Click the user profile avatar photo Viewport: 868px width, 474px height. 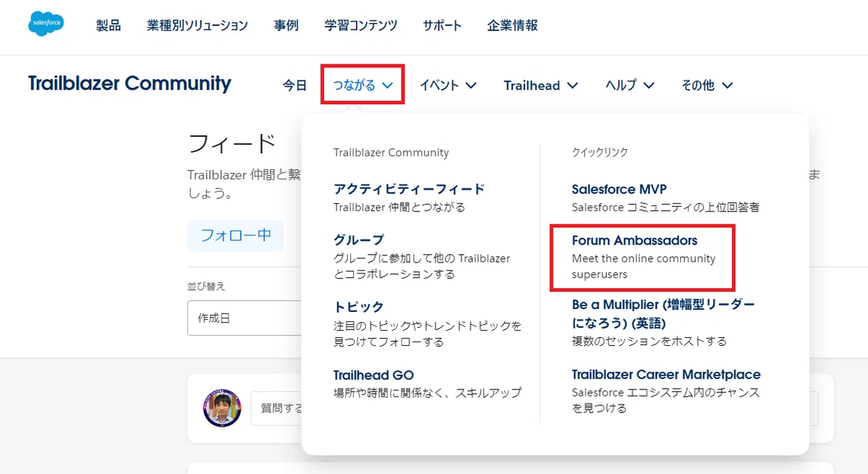221,408
